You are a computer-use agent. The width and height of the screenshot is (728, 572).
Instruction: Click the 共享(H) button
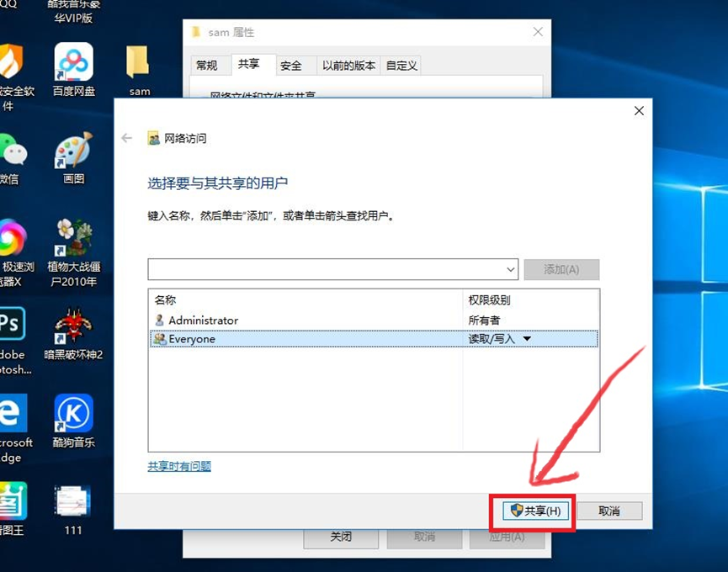click(536, 511)
